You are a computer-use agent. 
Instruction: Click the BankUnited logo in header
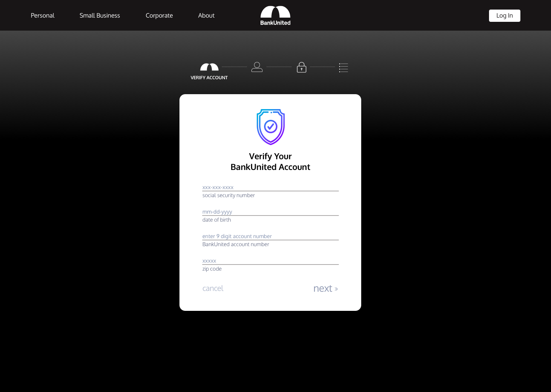point(275,16)
